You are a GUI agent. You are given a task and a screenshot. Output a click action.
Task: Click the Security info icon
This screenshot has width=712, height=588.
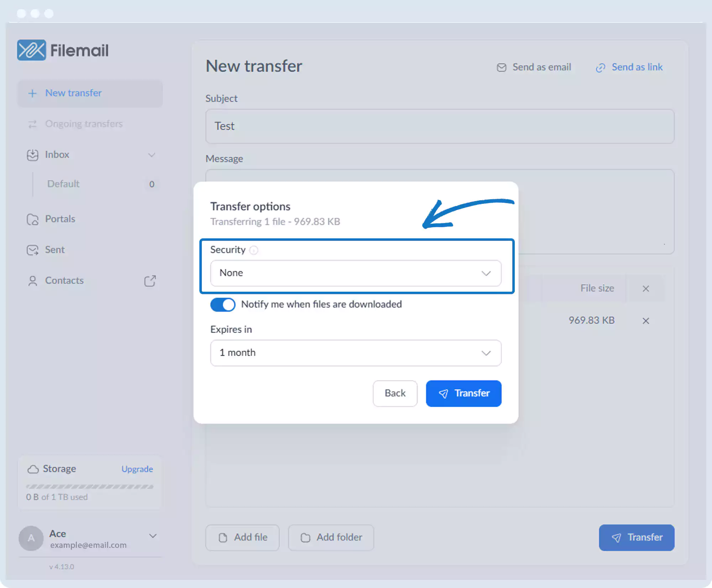point(253,250)
